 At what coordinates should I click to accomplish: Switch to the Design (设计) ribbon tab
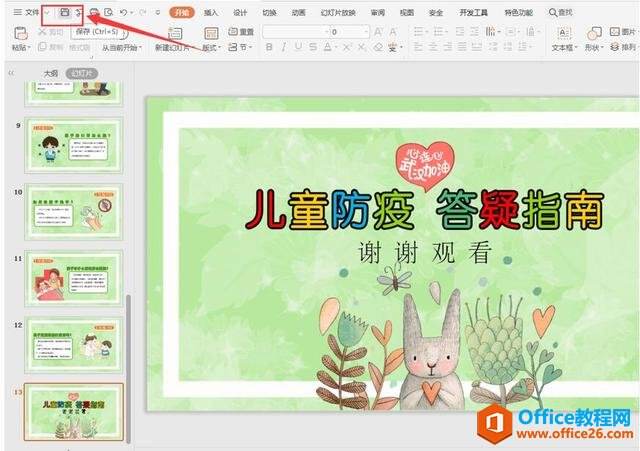[240, 13]
